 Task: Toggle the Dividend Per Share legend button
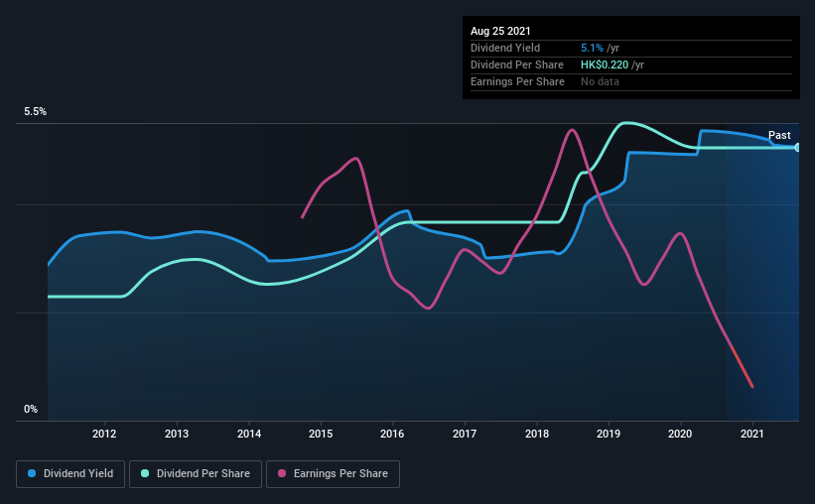pos(196,474)
